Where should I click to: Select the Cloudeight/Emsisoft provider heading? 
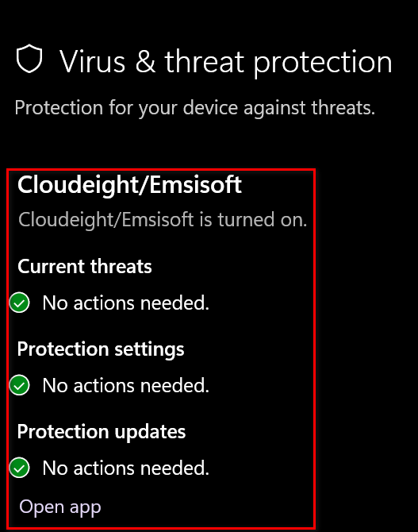coord(129,185)
